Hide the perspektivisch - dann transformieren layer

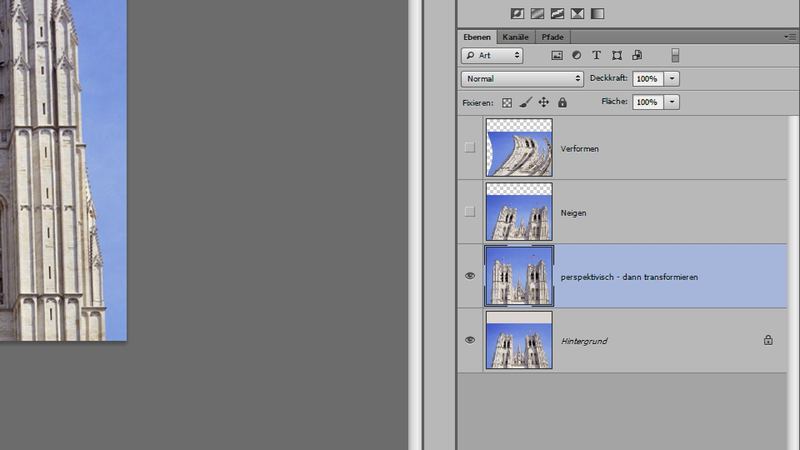click(470, 276)
